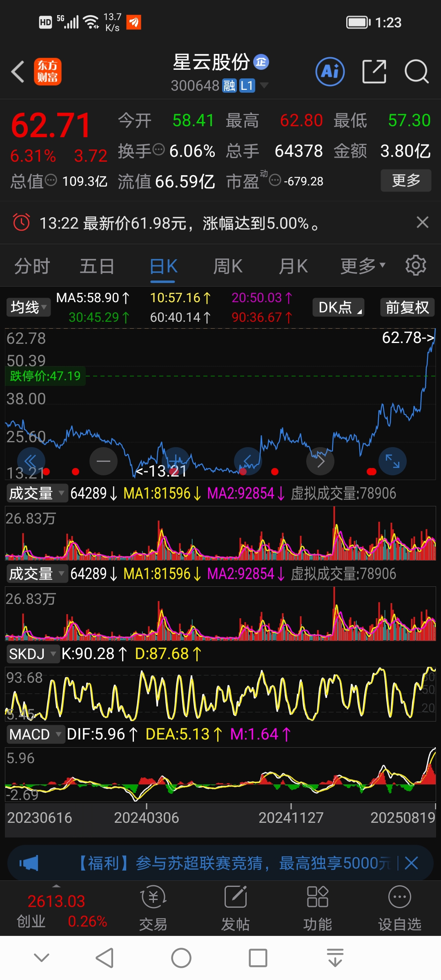The image size is (441, 980).
Task: Tap the L1 level badge
Action: [x=247, y=86]
